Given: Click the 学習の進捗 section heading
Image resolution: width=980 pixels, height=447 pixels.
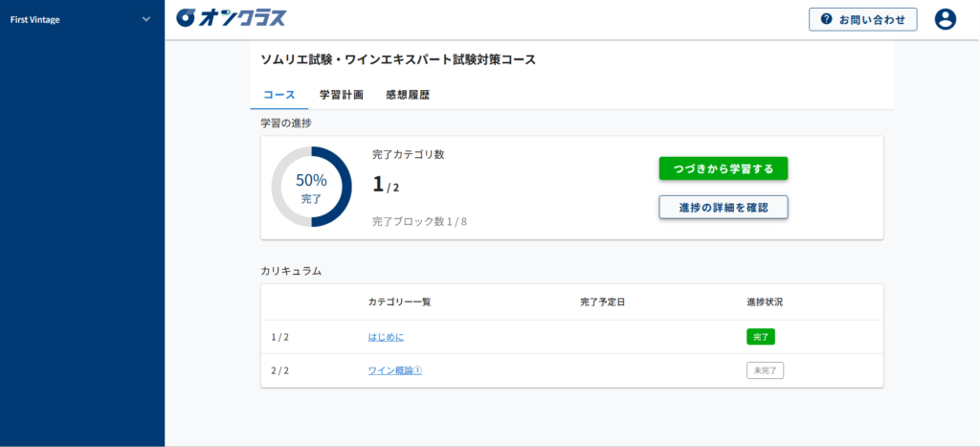Looking at the screenshot, I should (x=285, y=123).
